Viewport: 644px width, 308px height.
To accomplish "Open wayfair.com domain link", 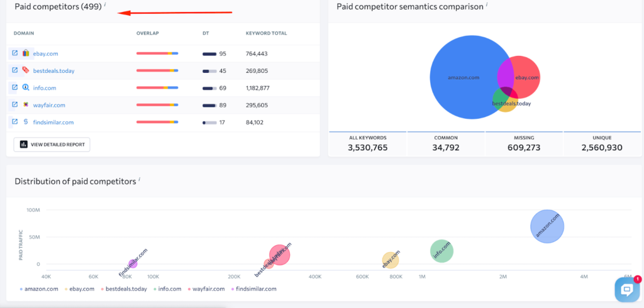I will [x=49, y=105].
